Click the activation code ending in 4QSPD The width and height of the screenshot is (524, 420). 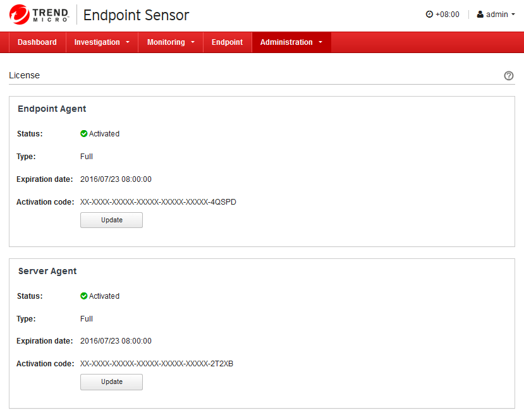coord(158,202)
